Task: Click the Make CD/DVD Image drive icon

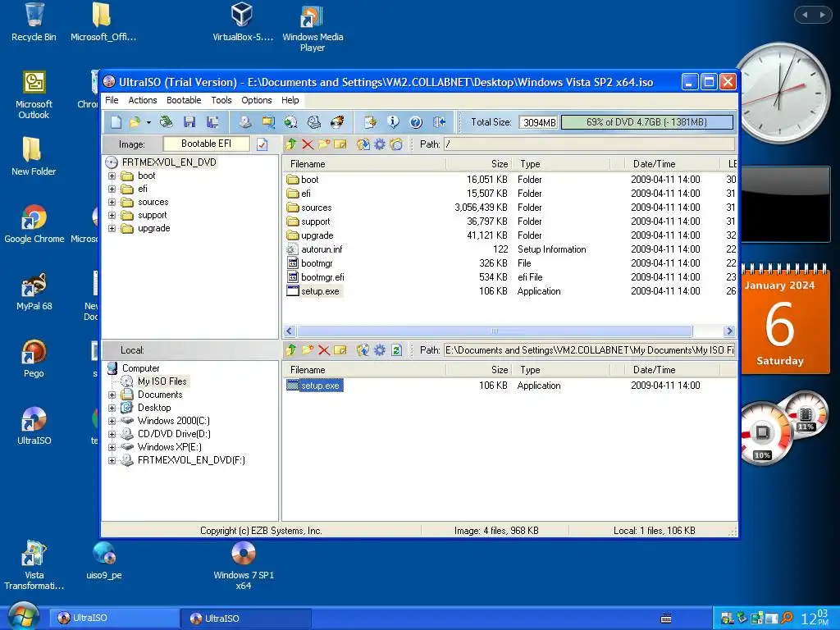Action: 244,122
